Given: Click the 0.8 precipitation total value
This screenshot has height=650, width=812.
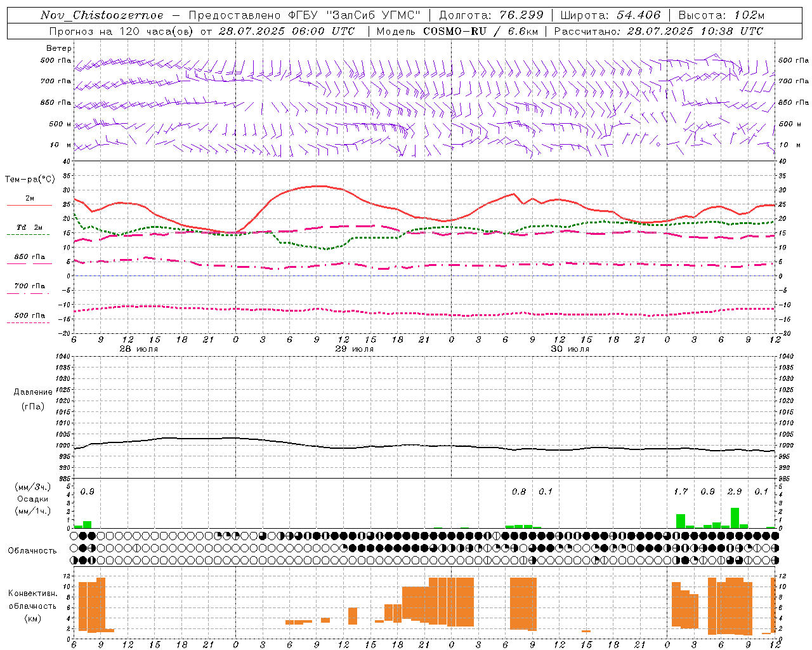Looking at the screenshot, I should click(519, 492).
